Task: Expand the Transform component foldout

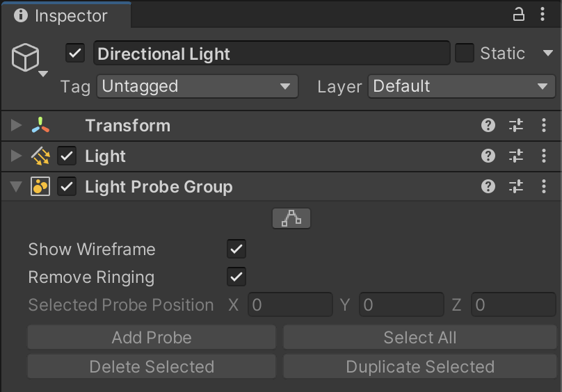Action: tap(17, 126)
